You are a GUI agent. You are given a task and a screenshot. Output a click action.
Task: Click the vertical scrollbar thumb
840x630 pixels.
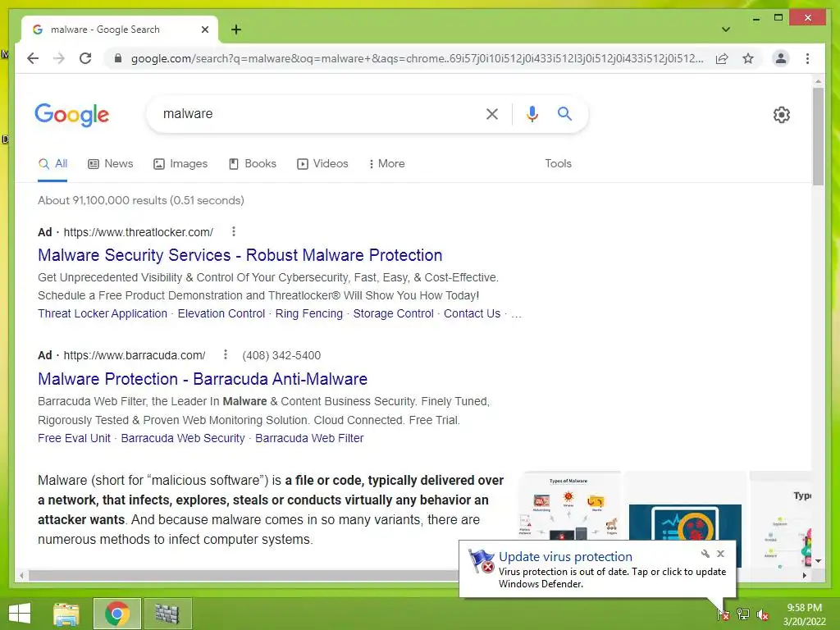(818, 137)
